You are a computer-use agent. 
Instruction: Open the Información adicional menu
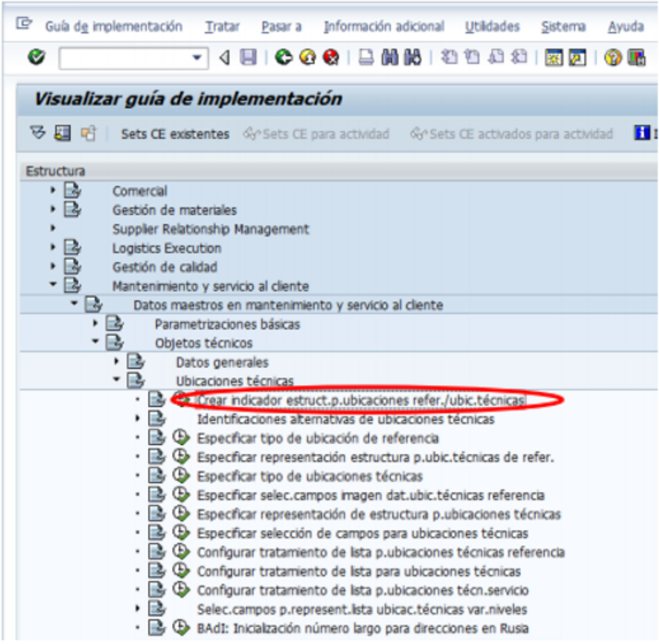click(x=384, y=27)
